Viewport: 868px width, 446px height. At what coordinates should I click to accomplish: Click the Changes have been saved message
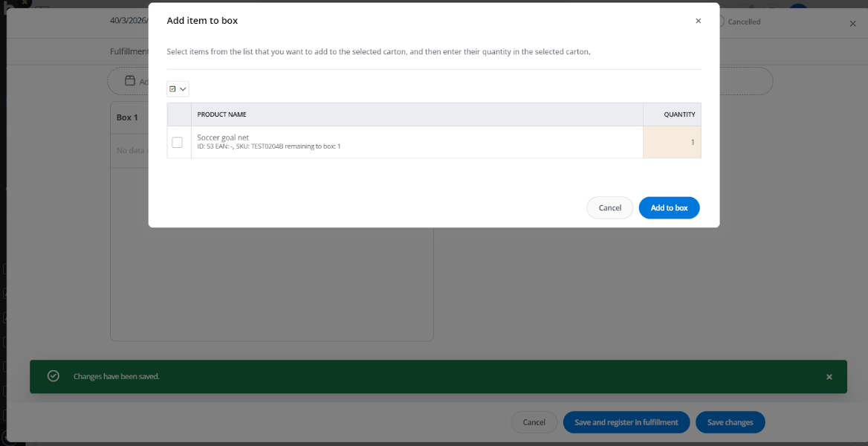pyautogui.click(x=116, y=377)
